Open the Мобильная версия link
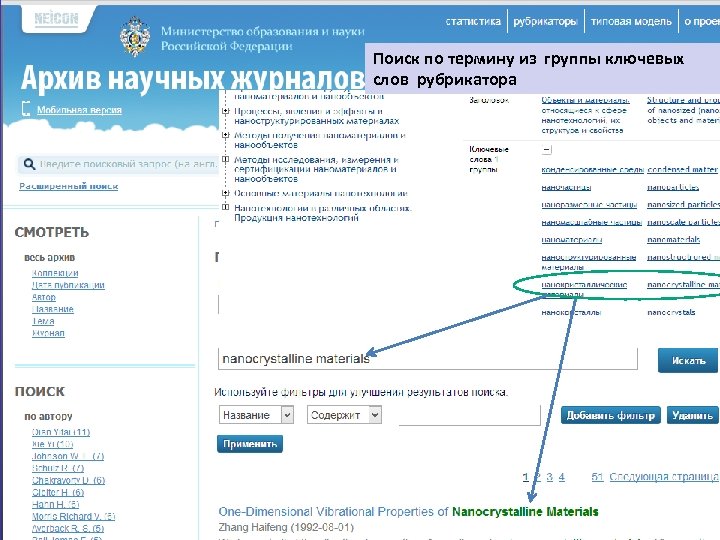 pos(79,110)
